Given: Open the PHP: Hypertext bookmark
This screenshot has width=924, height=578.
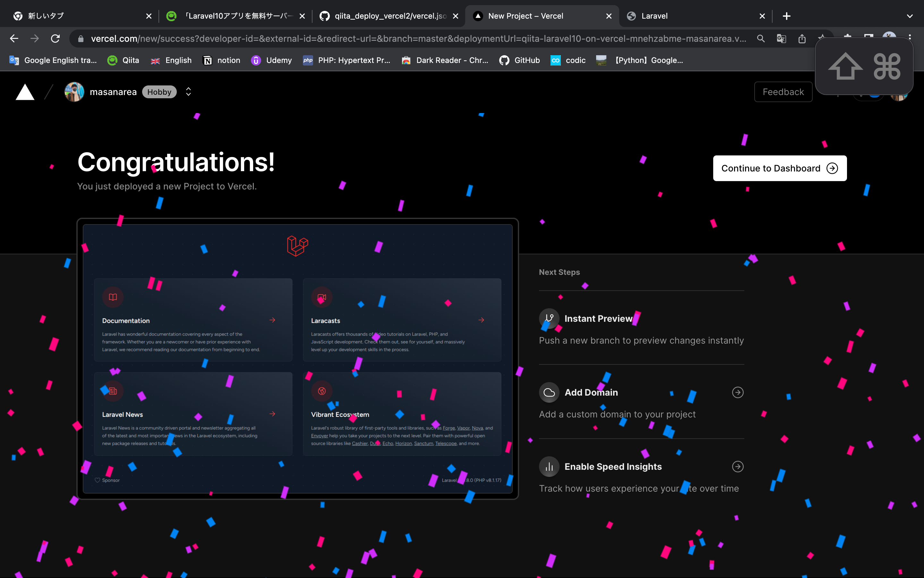Looking at the screenshot, I should point(347,60).
